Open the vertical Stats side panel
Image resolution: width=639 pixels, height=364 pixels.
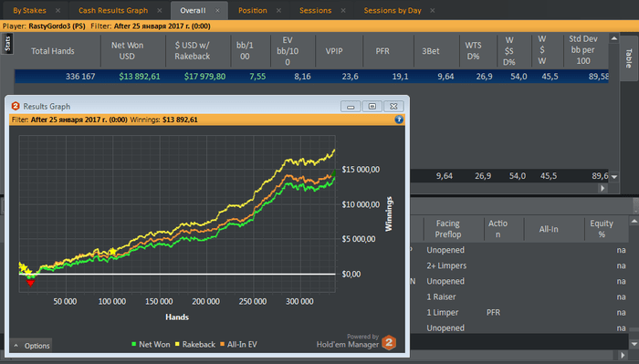[x=7, y=44]
